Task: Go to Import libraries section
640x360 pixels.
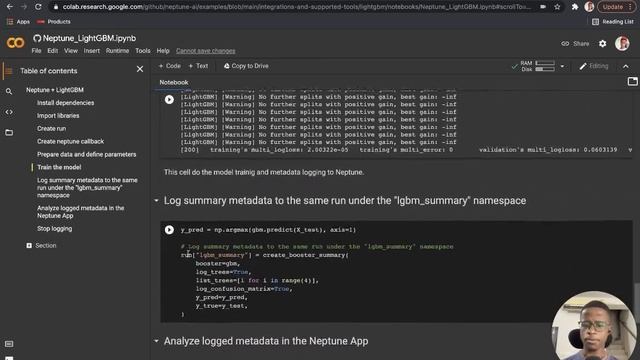Action: [x=58, y=116]
